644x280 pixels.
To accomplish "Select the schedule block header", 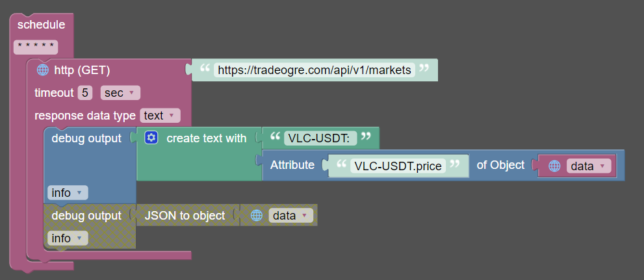I will [41, 25].
